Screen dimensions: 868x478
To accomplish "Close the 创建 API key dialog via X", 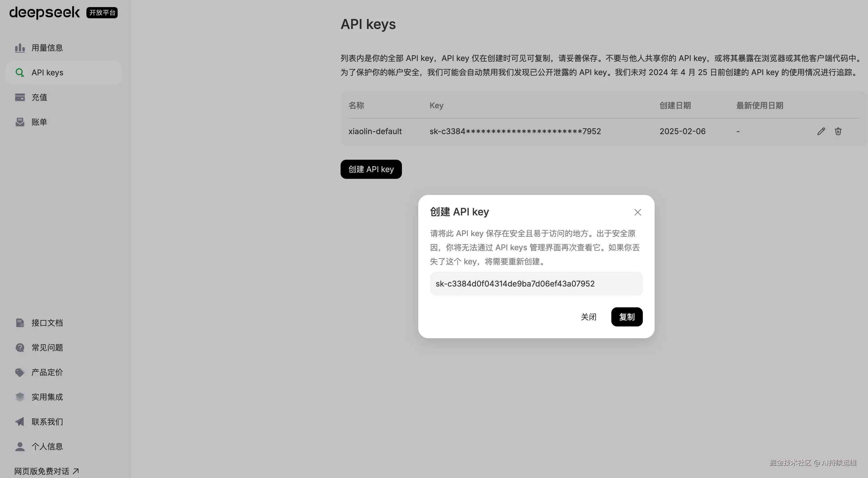I will coord(637,212).
